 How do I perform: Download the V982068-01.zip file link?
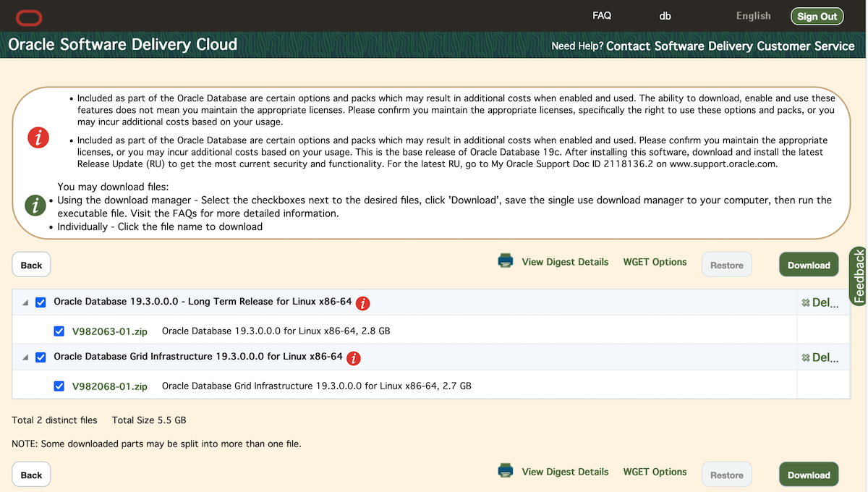click(x=110, y=386)
